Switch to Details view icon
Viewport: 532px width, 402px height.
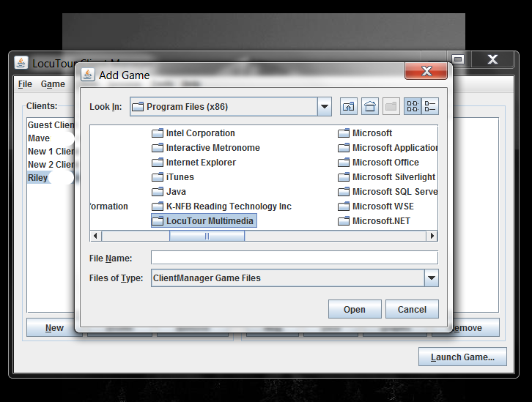[x=431, y=107]
